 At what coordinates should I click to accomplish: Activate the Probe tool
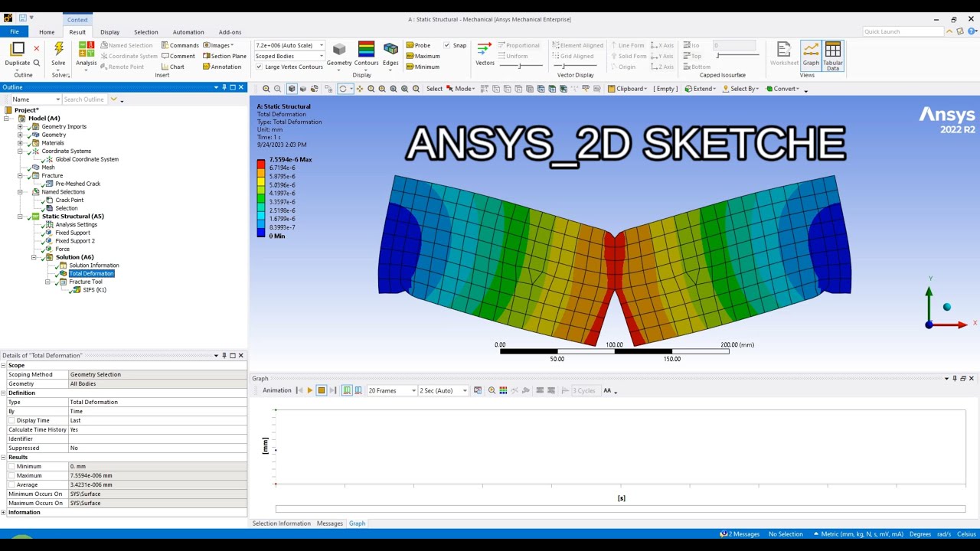(x=418, y=45)
